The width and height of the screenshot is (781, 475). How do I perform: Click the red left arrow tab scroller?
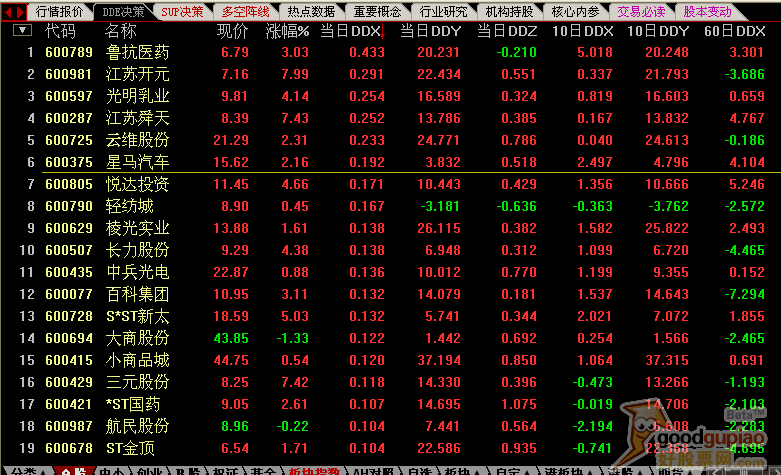[7, 11]
